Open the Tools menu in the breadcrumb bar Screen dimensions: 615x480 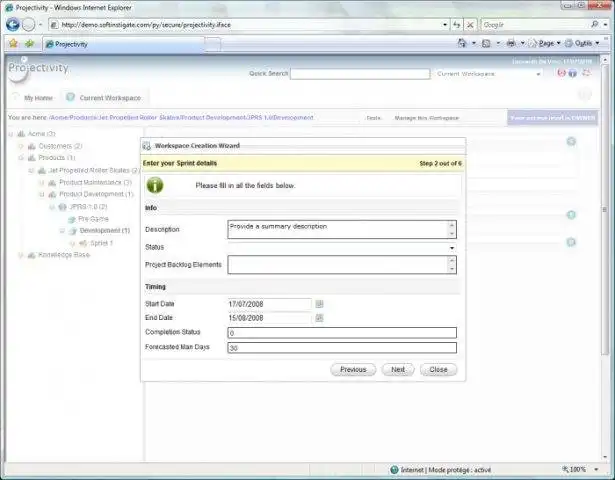tap(373, 118)
